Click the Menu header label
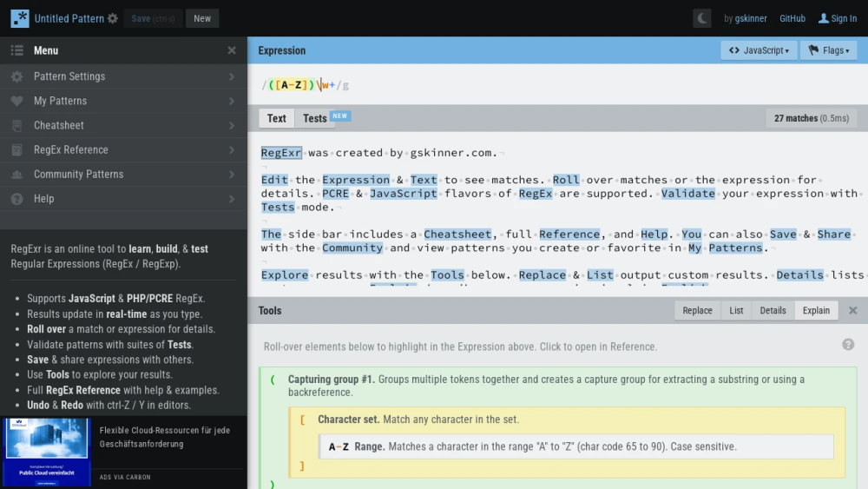This screenshot has width=868, height=489. point(46,50)
